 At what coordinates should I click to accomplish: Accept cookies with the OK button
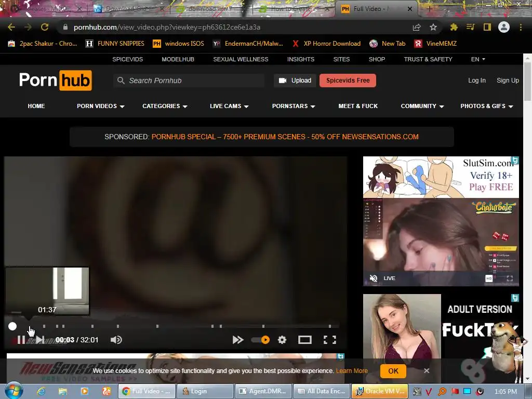click(x=393, y=371)
